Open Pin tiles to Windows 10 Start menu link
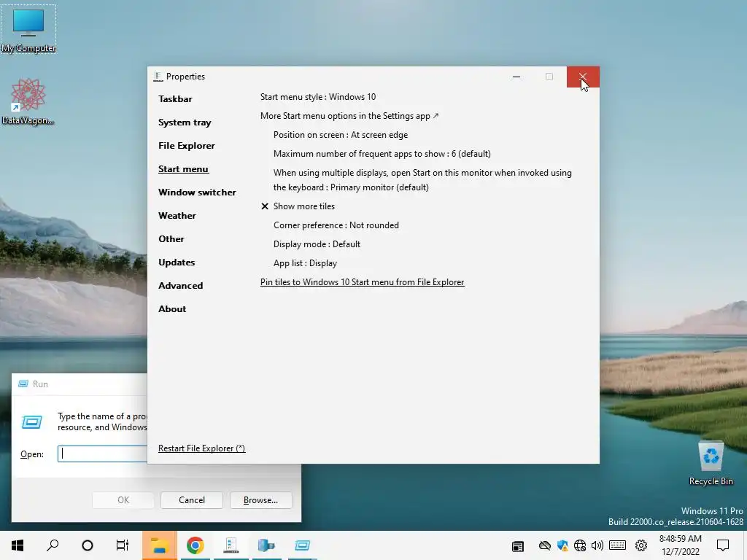747x560 pixels. (x=362, y=282)
